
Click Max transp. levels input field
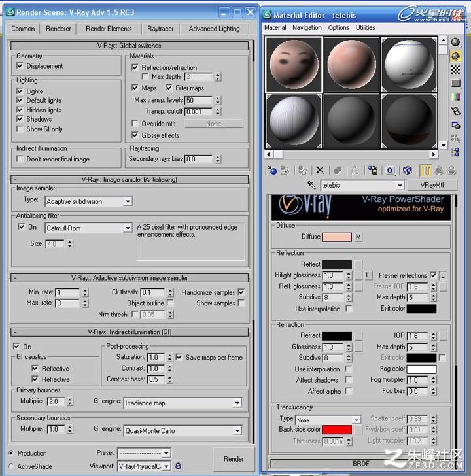tap(198, 100)
